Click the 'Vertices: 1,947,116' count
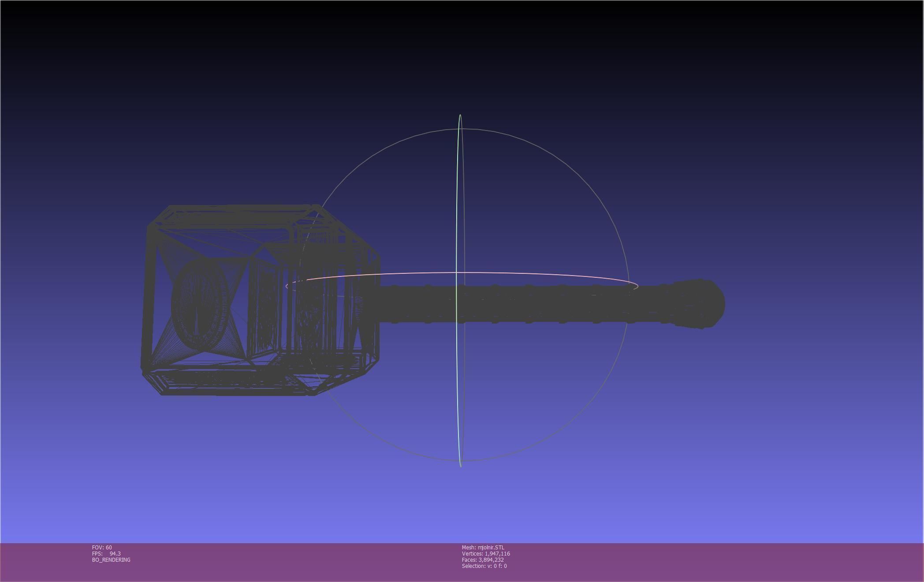This screenshot has height=582, width=924. coord(486,553)
